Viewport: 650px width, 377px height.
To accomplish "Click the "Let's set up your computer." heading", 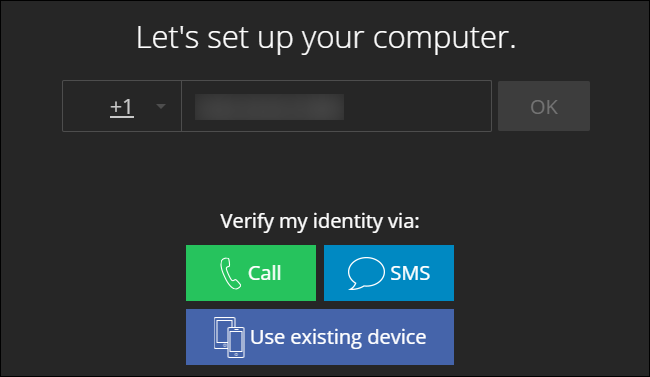I will tap(326, 38).
